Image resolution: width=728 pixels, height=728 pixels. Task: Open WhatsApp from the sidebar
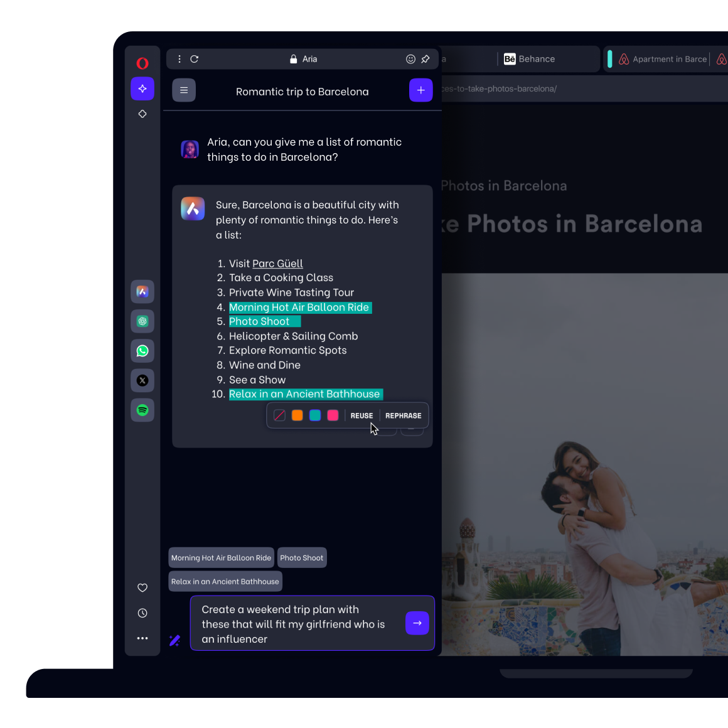(x=142, y=351)
